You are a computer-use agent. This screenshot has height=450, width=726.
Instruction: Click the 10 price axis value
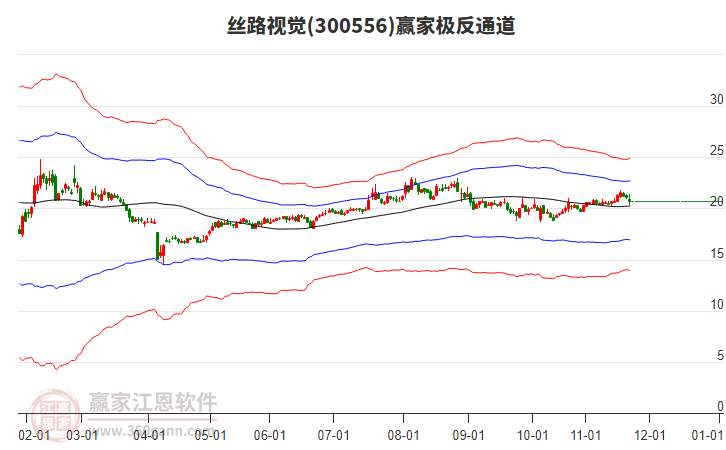pyautogui.click(x=716, y=305)
